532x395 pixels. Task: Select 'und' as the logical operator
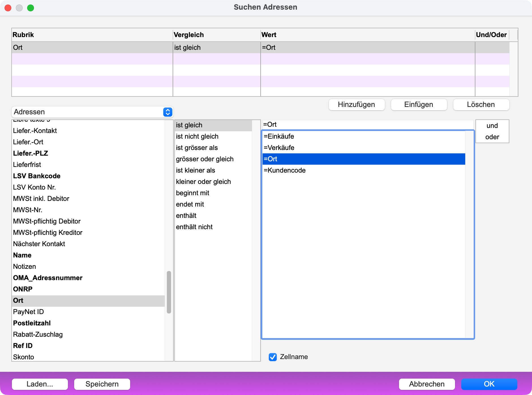point(492,126)
